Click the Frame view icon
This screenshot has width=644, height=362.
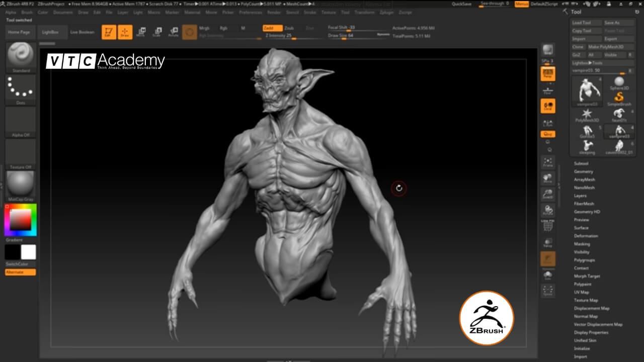click(548, 162)
